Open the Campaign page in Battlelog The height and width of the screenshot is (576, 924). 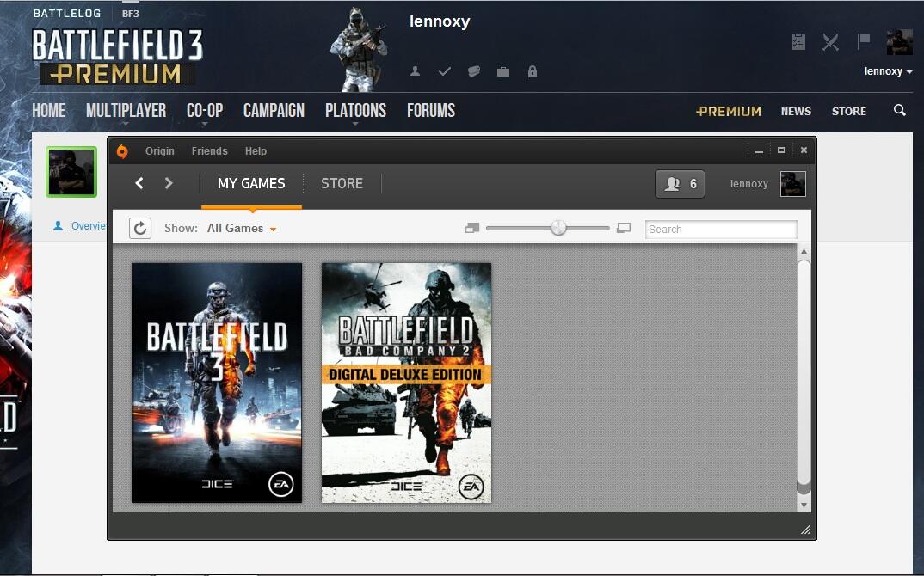click(x=274, y=111)
